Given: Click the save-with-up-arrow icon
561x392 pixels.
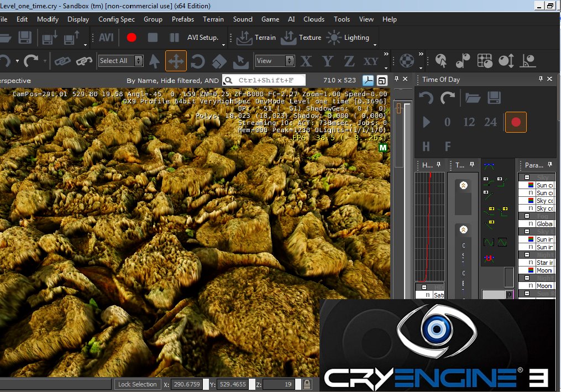Looking at the screenshot, I should click(71, 38).
